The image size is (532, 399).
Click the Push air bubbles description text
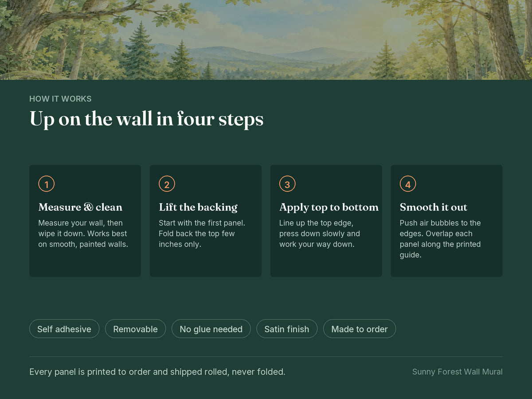coord(440,239)
